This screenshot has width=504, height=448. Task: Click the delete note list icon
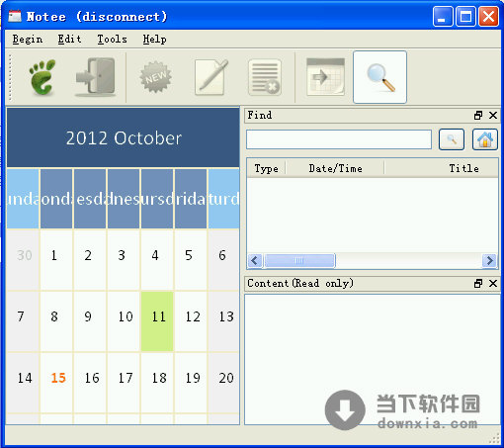(x=265, y=77)
